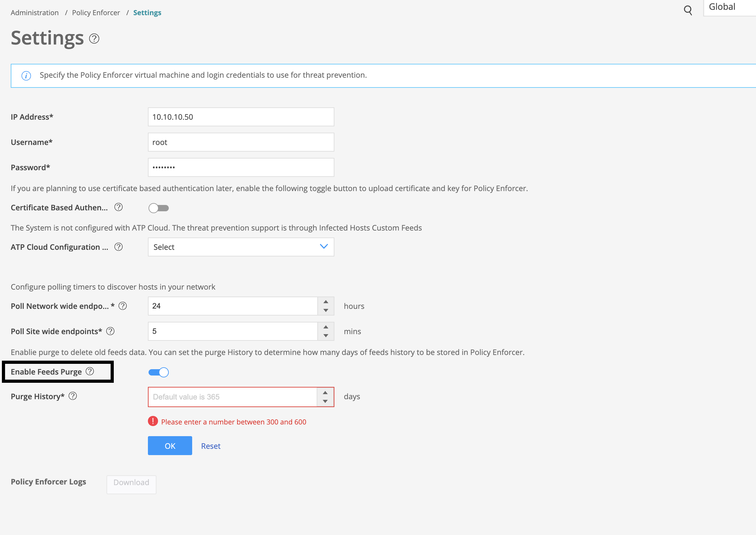Viewport: 756px width, 535px height.
Task: Decrease Purge History days value
Action: pyautogui.click(x=325, y=401)
